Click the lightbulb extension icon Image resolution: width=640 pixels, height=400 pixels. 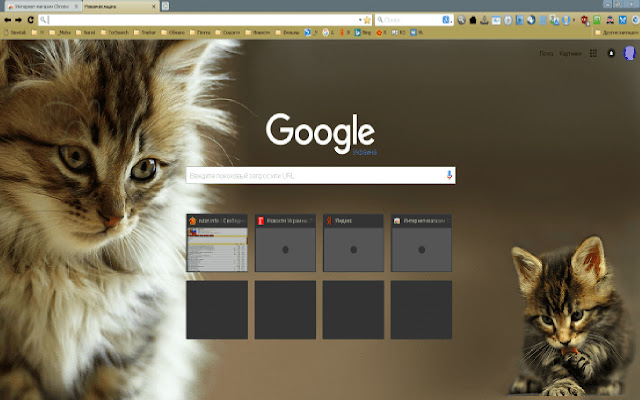coord(566,20)
